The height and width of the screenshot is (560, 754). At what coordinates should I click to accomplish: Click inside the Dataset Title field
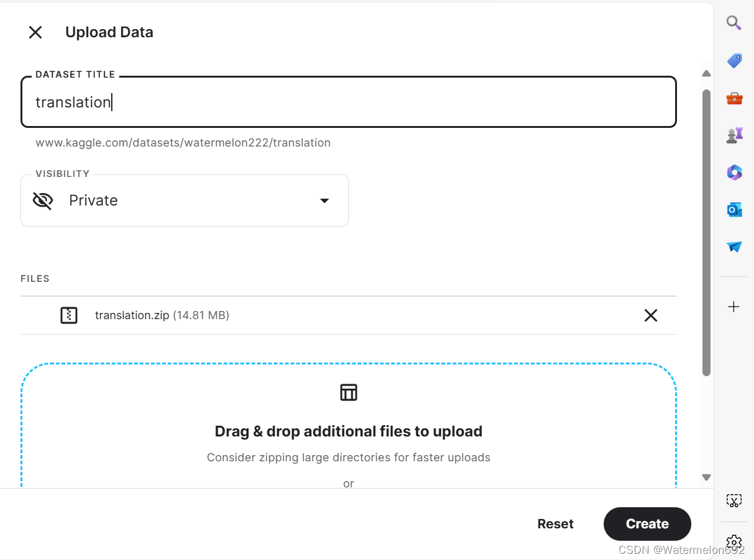[348, 102]
